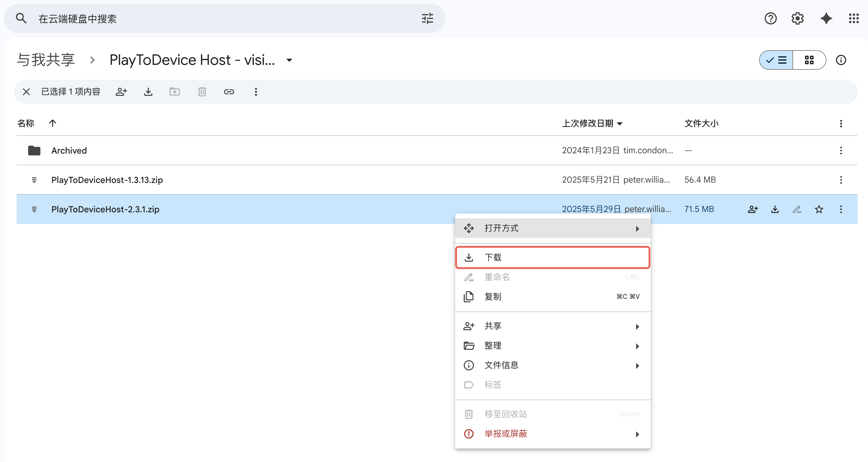
Task: Open the Help support icon
Action: pos(770,18)
